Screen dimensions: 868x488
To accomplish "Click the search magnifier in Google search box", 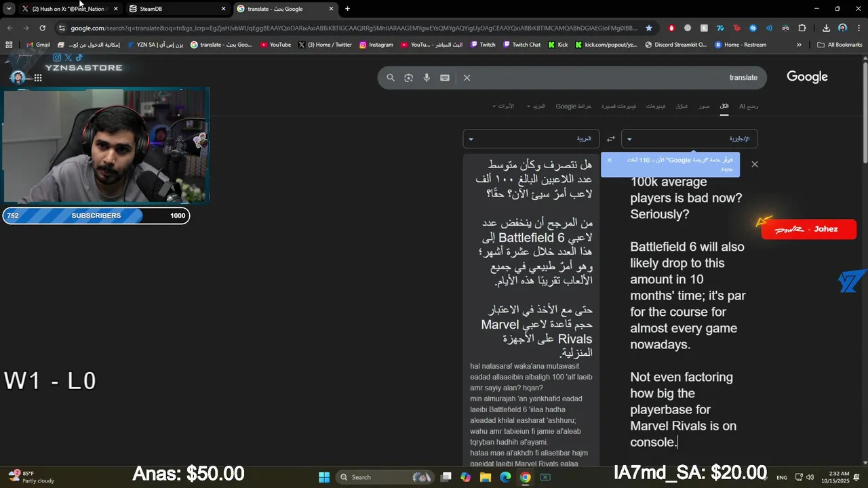I will tap(391, 77).
